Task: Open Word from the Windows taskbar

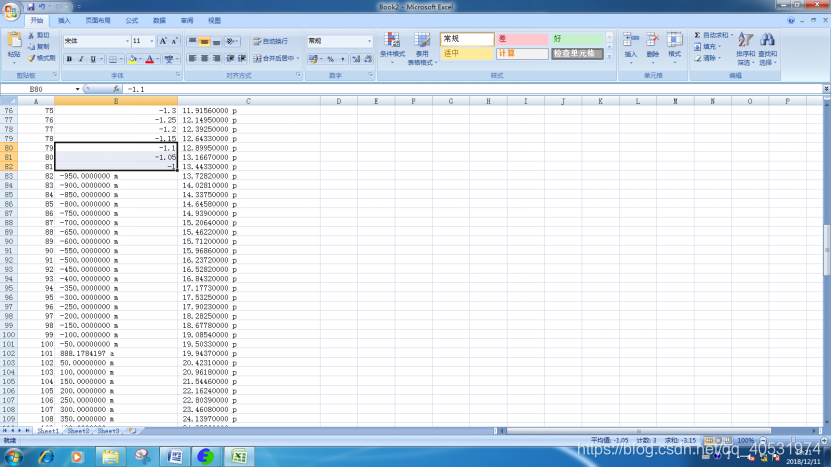Action: tap(174, 457)
